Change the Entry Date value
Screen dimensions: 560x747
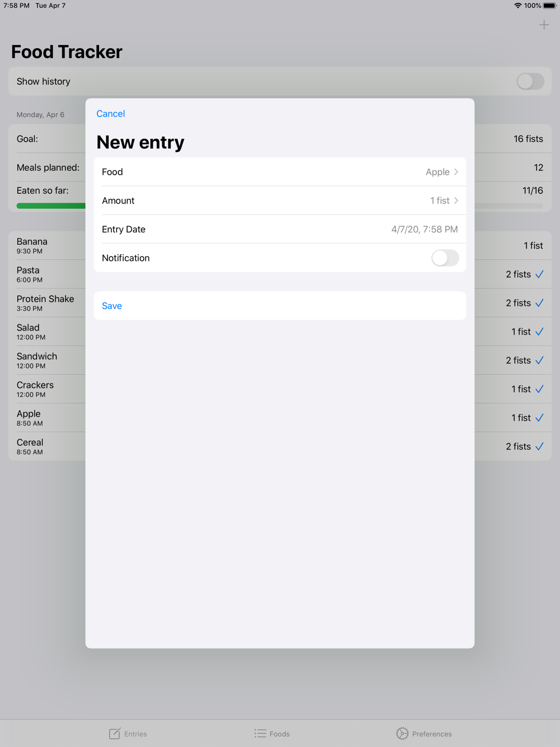click(424, 229)
